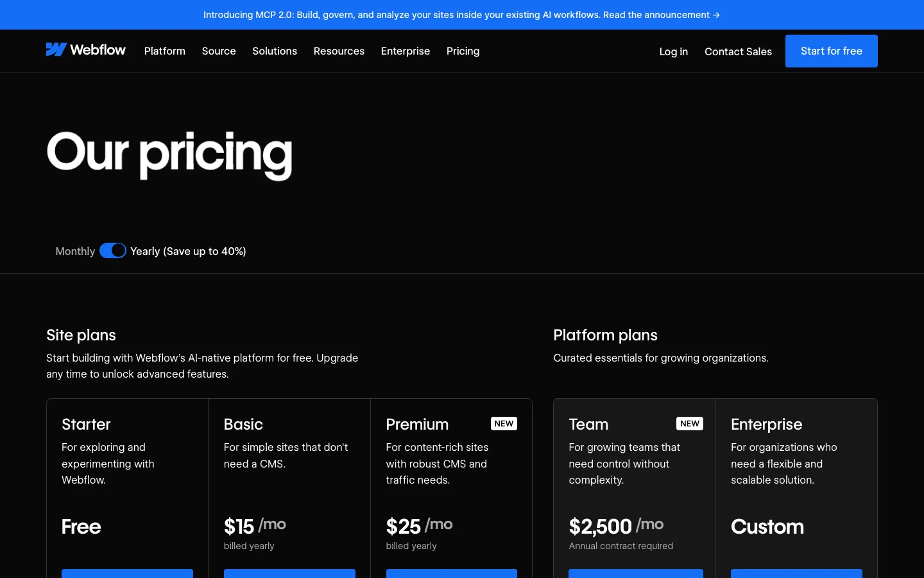Click the Starter plan title
Image resolution: width=924 pixels, height=578 pixels.
pyautogui.click(x=86, y=425)
